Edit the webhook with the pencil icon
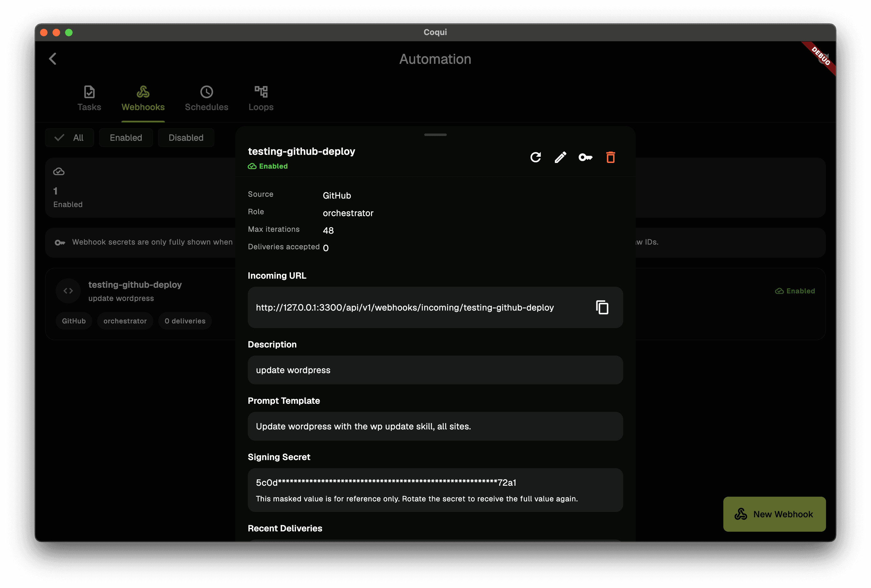 coord(561,157)
